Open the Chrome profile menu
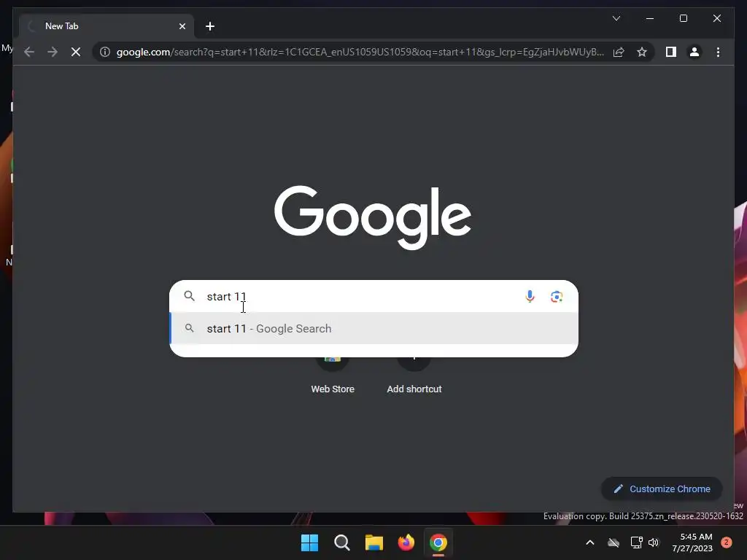Screen dimensions: 747x560 point(694,52)
